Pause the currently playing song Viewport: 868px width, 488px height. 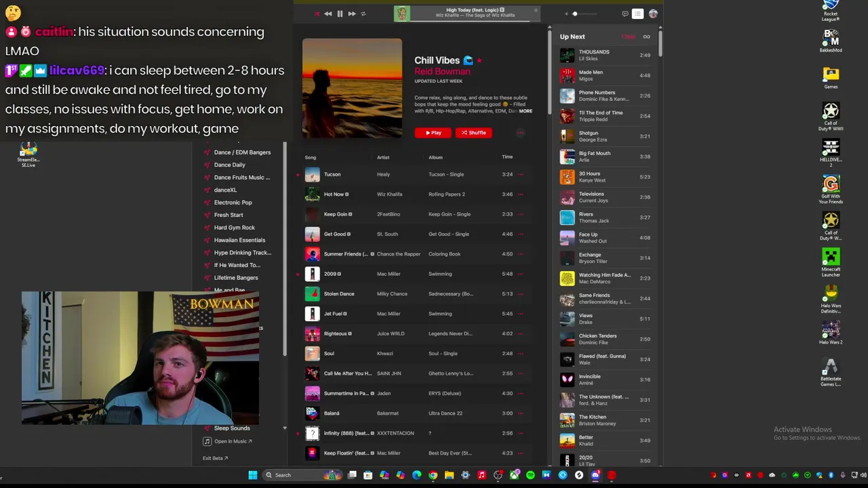[x=340, y=14]
